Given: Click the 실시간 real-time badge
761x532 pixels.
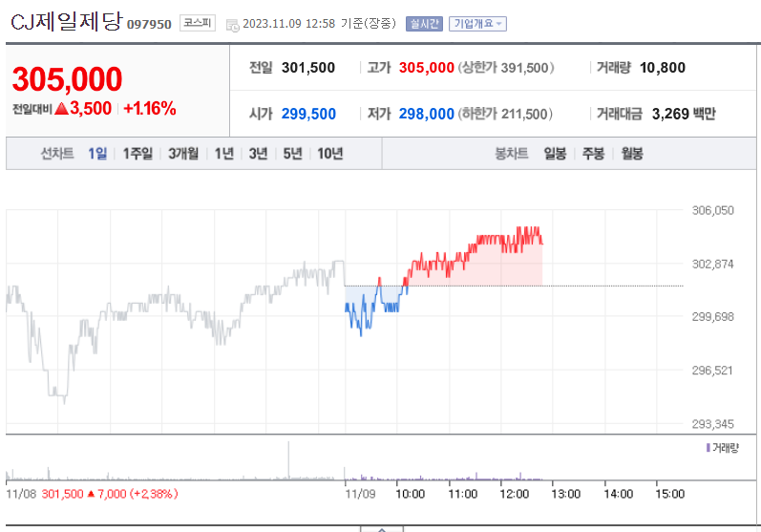Looking at the screenshot, I should (x=424, y=23).
